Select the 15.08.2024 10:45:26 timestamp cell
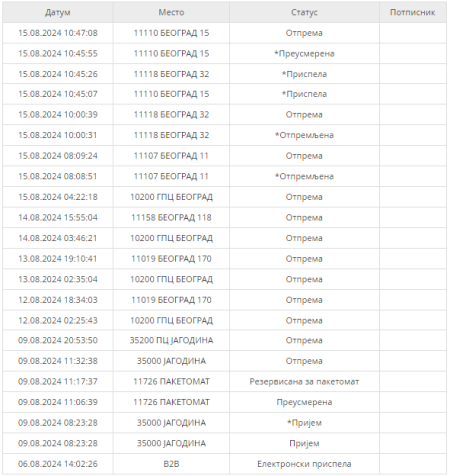Image resolution: width=450 pixels, height=476 pixels. point(58,74)
